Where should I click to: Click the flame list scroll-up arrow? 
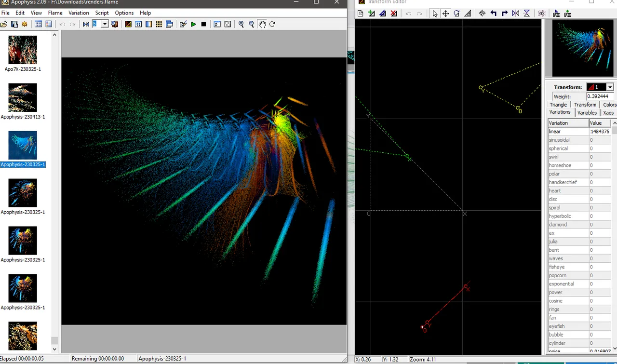pos(54,35)
